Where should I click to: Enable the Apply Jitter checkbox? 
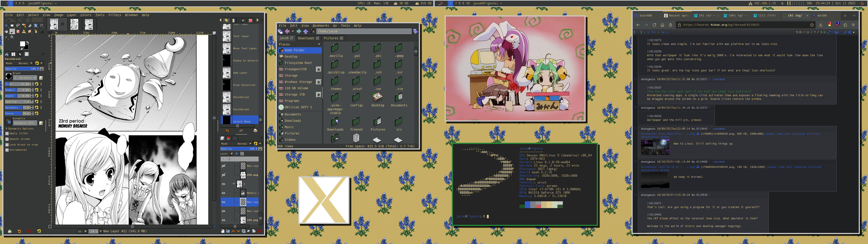tap(7, 134)
